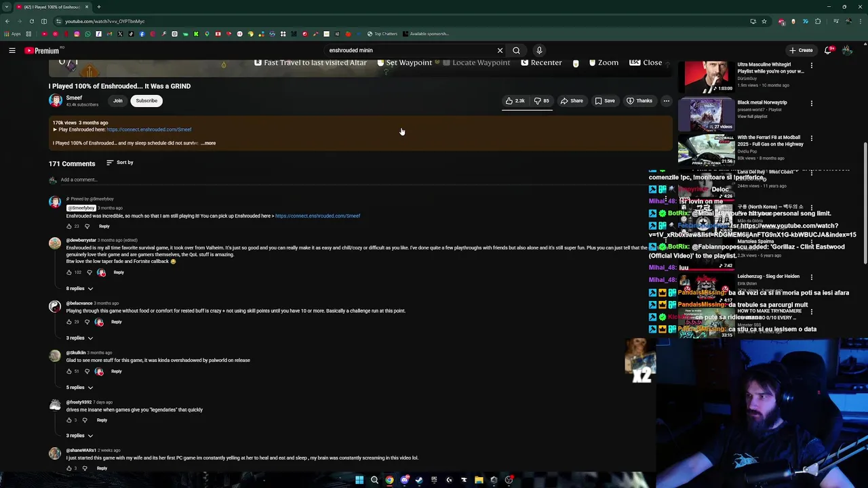The width and height of the screenshot is (868, 488).
Task: Open Discord from the taskbar
Action: pos(404,480)
